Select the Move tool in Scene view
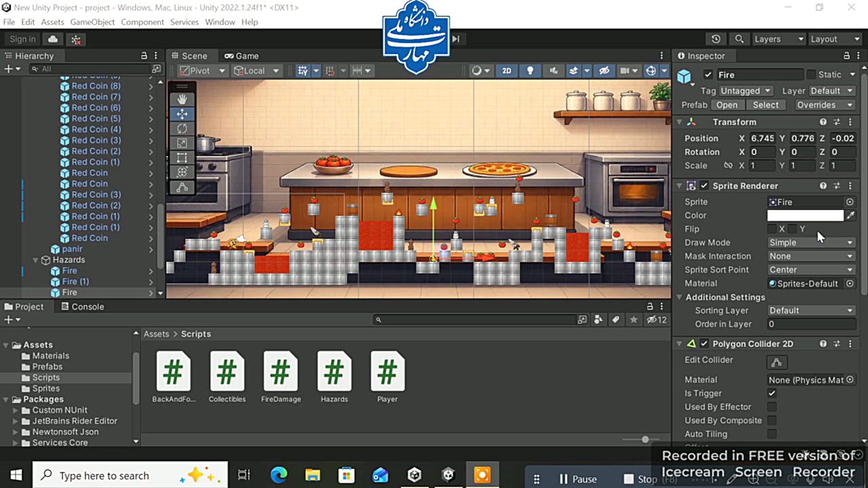The height and width of the screenshot is (488, 868). click(x=182, y=114)
